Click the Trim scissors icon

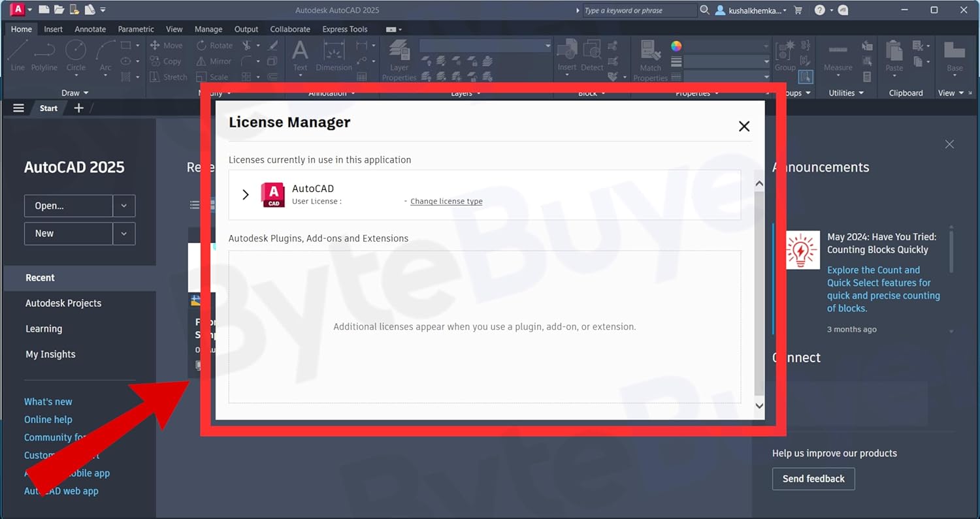pos(246,45)
